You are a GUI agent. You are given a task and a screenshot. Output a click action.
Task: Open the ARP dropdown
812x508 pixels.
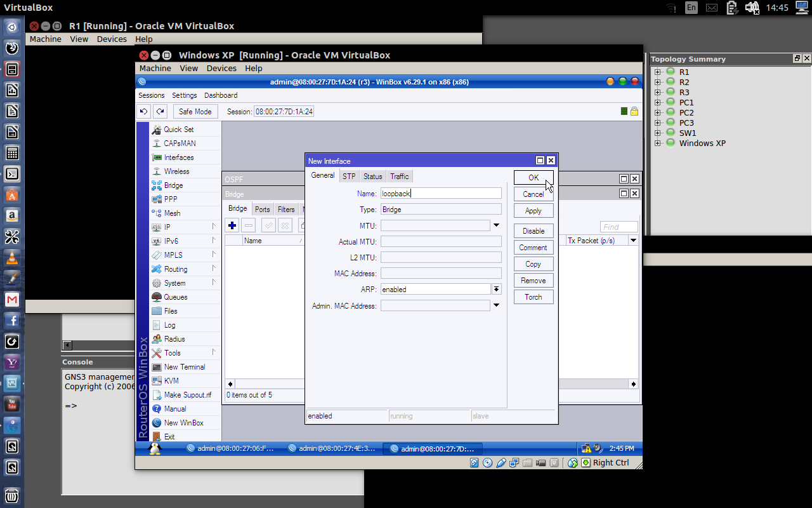(x=496, y=289)
